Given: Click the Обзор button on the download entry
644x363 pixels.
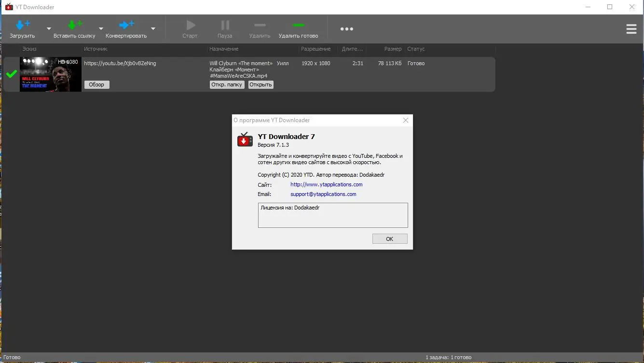Looking at the screenshot, I should point(96,84).
